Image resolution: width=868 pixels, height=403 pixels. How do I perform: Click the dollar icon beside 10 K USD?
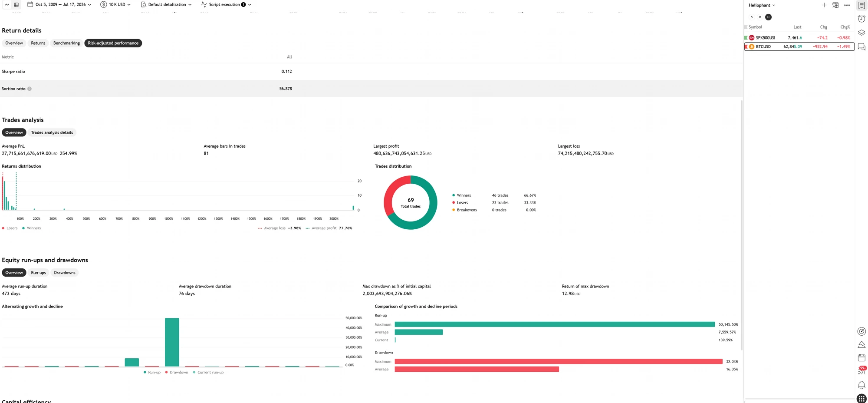(103, 4)
